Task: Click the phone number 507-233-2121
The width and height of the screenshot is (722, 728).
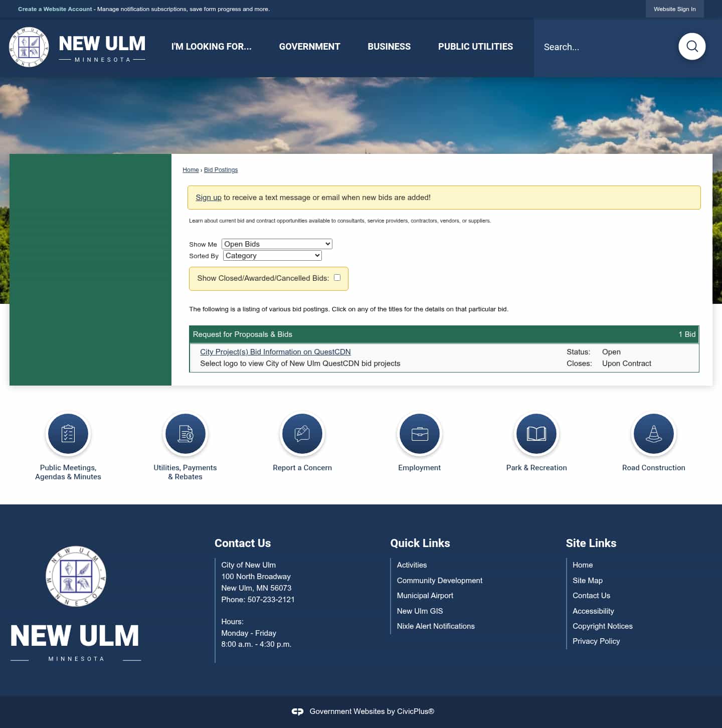Action: tap(271, 600)
